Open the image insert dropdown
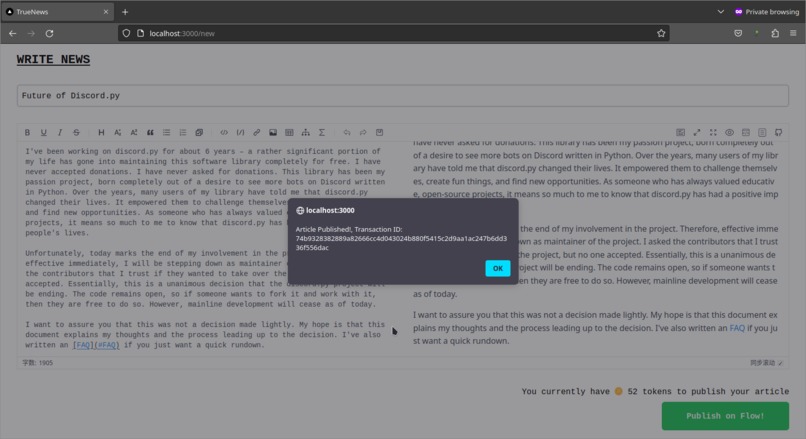 273,133
